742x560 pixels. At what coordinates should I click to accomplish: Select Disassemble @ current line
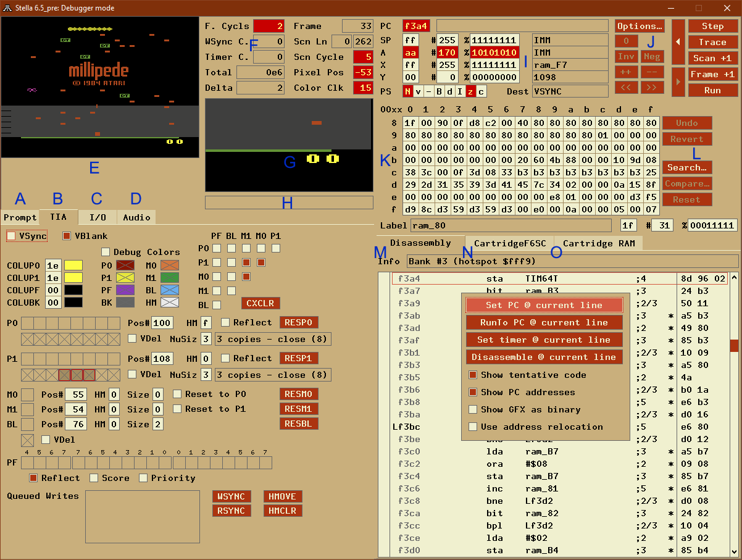[x=544, y=357]
